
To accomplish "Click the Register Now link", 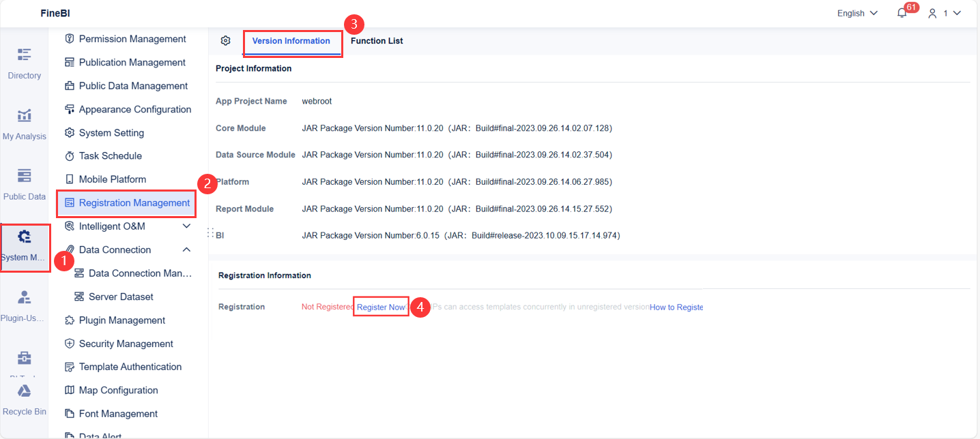I will (380, 307).
